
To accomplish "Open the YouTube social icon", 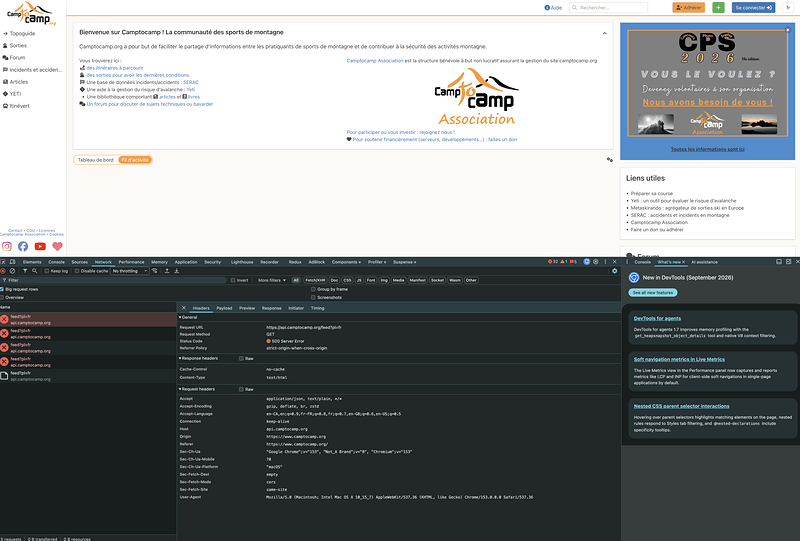I will [x=40, y=247].
